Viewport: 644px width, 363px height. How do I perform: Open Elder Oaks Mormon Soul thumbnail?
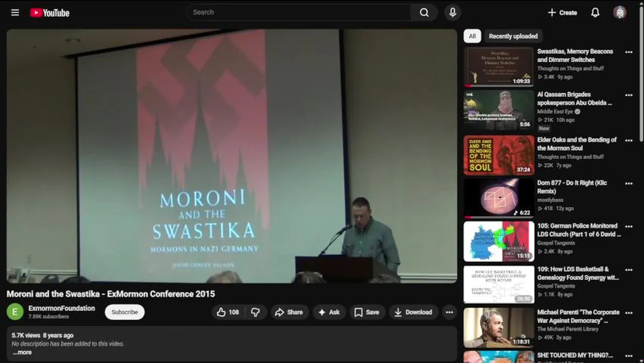pos(499,155)
